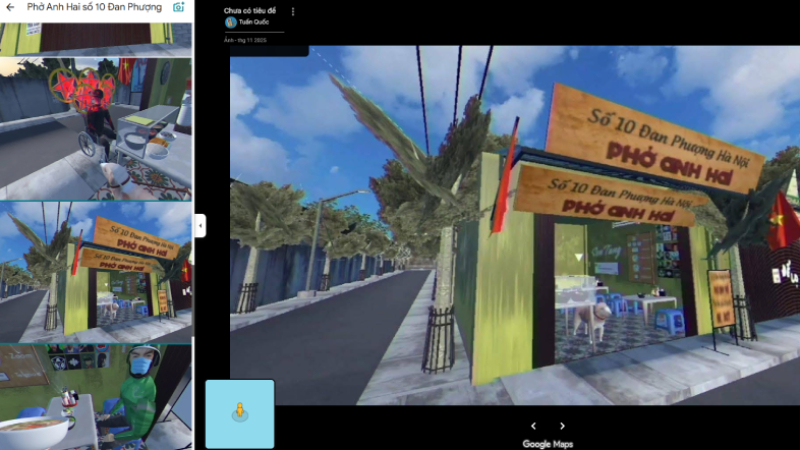Go back using the top-left arrow
The image size is (800, 450).
[x=10, y=7]
